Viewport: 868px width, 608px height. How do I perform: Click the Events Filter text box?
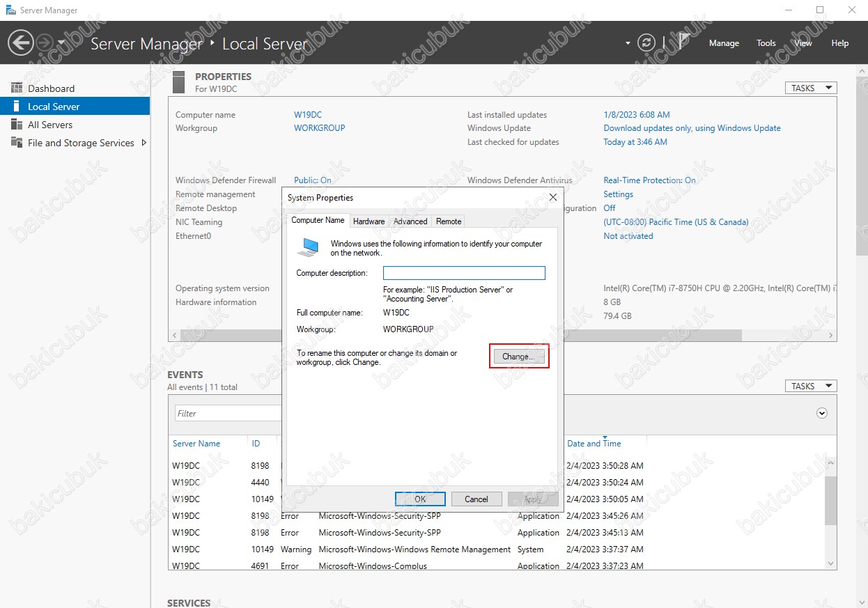click(x=228, y=413)
